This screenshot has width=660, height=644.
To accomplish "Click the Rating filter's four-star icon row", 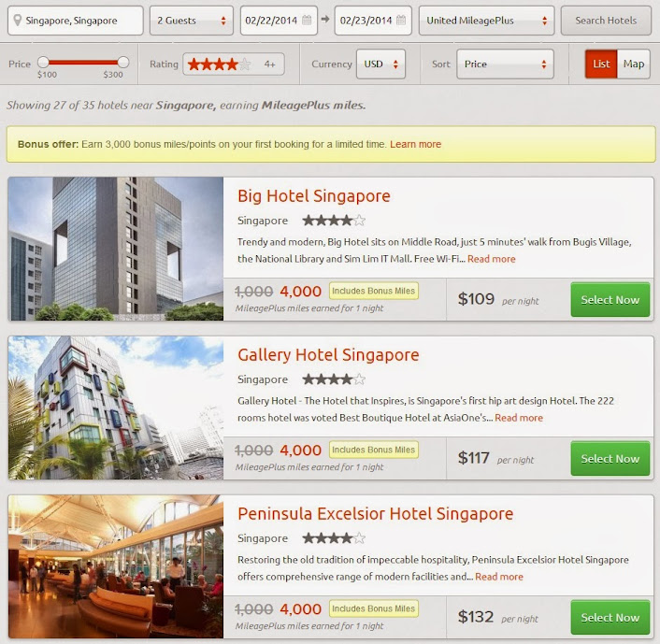I will coord(220,64).
